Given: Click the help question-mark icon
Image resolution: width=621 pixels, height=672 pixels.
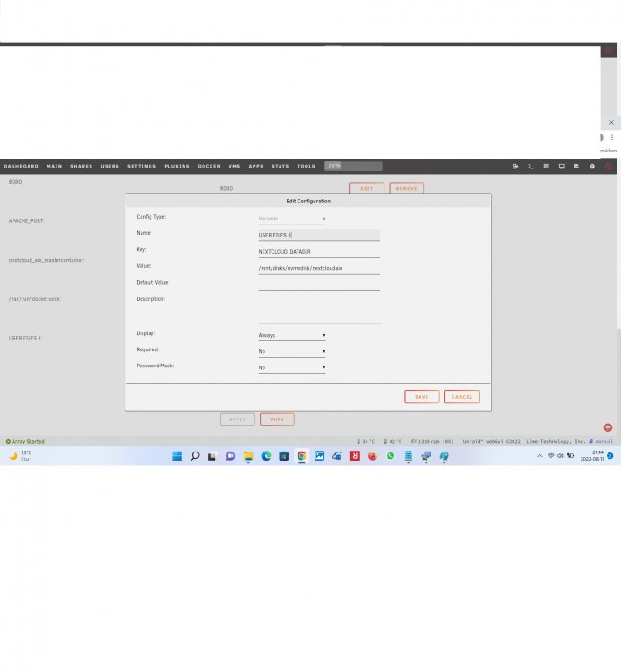Looking at the screenshot, I should point(591,167).
